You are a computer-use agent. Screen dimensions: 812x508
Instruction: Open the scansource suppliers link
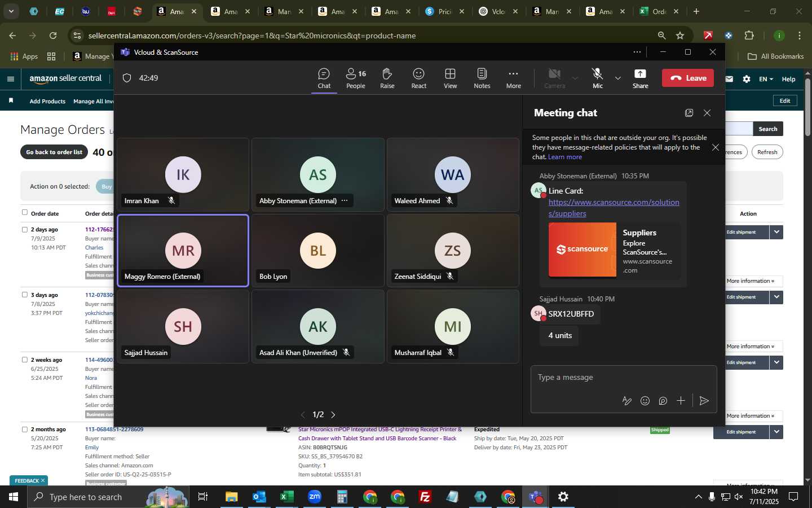click(x=614, y=208)
